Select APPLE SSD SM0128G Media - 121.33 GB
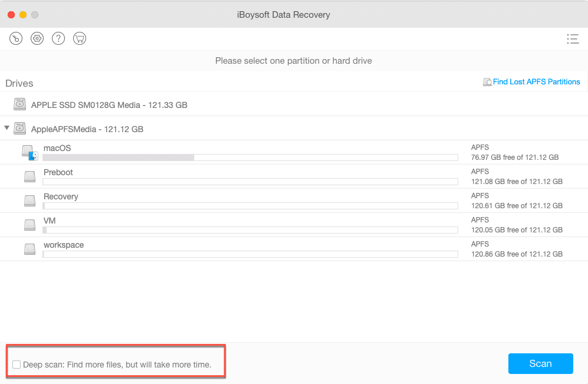Screen dimensions: 588x384 coord(109,105)
